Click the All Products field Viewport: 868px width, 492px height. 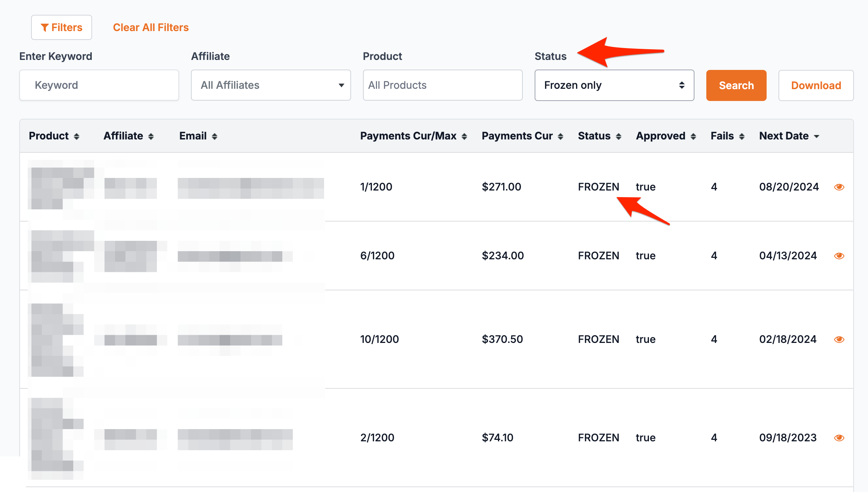(x=443, y=85)
